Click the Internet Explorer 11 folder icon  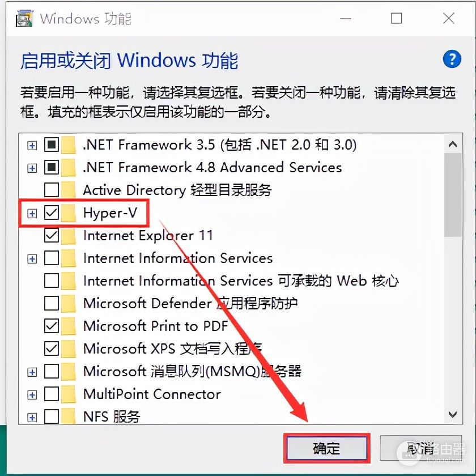click(69, 236)
